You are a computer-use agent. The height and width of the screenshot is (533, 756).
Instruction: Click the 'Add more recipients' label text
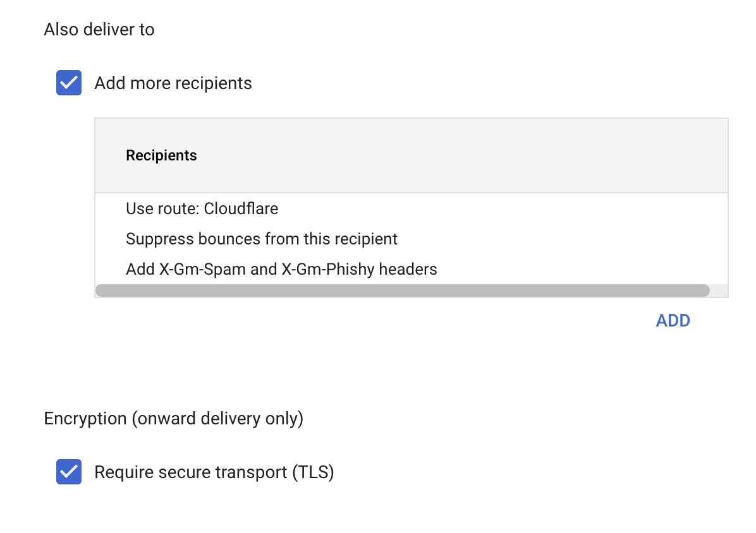click(x=173, y=83)
